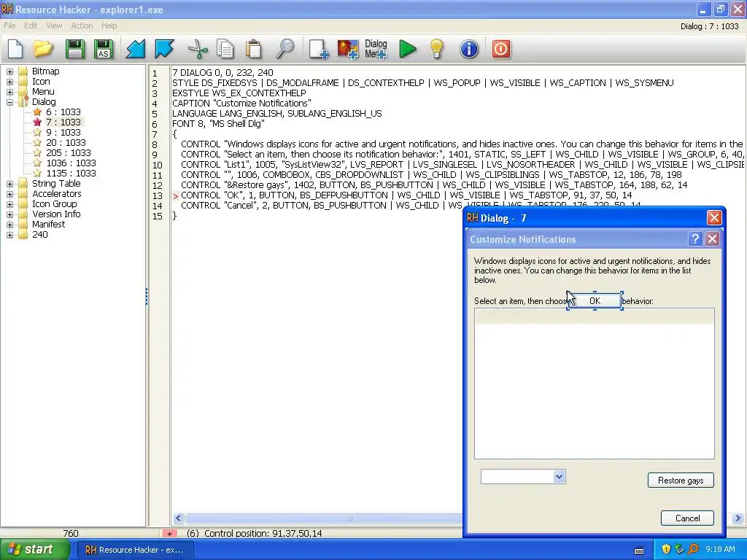Click the left blue bookmark arrow icon
The image size is (747, 560).
click(x=135, y=49)
